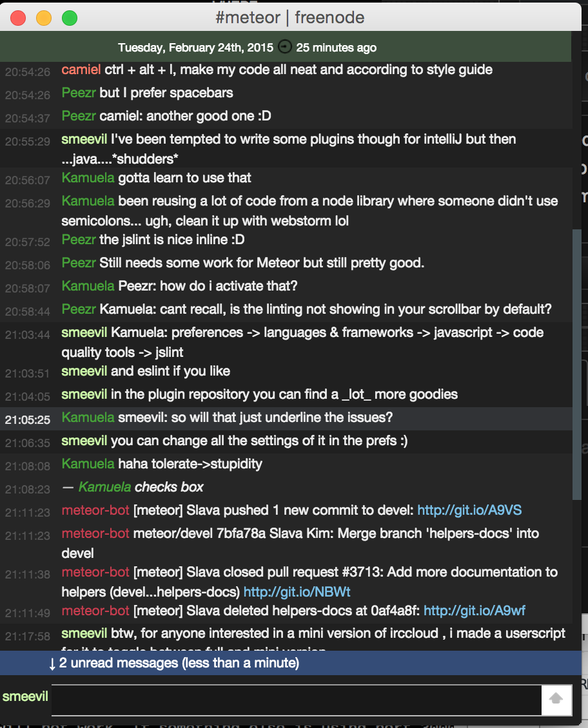Screen dimensions: 588x728
Task: Jump to the 2 unread messages
Action: point(179,663)
